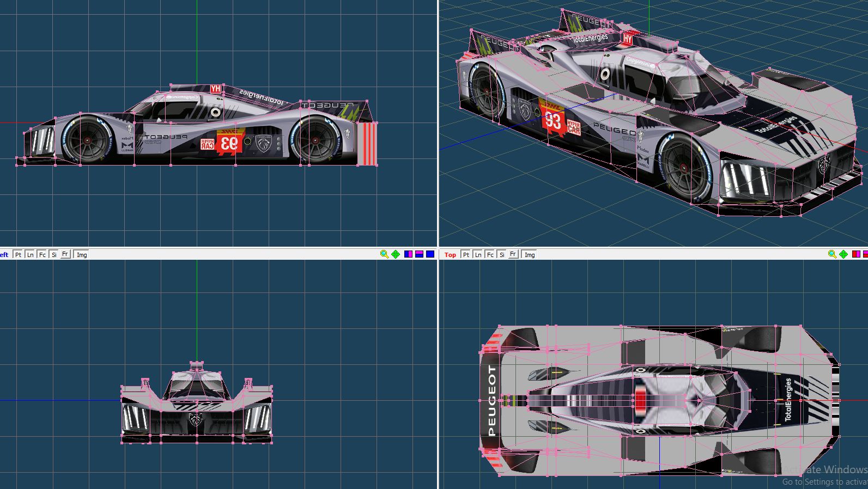Toggle Ln lines display in Left view
This screenshot has width=868, height=489.
click(30, 255)
